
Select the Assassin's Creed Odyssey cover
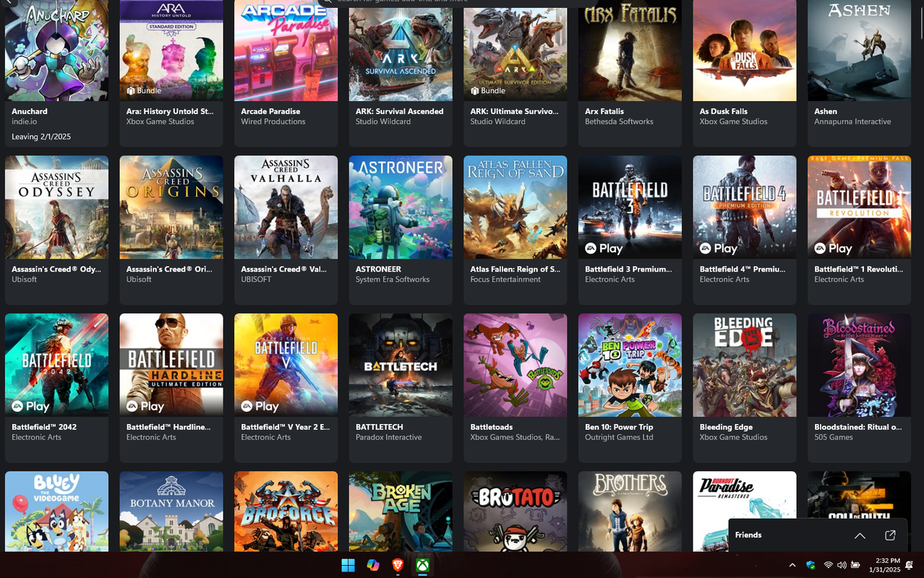[56, 207]
